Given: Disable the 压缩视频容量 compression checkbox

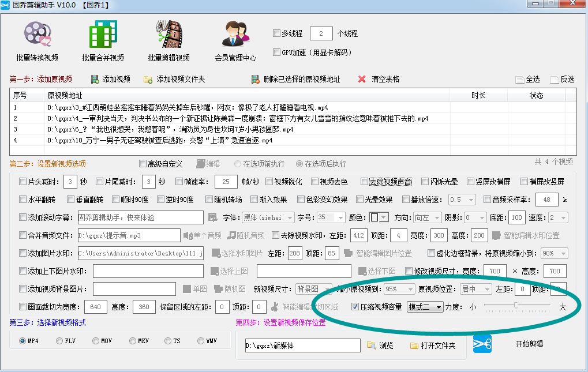Looking at the screenshot, I should coord(354,307).
